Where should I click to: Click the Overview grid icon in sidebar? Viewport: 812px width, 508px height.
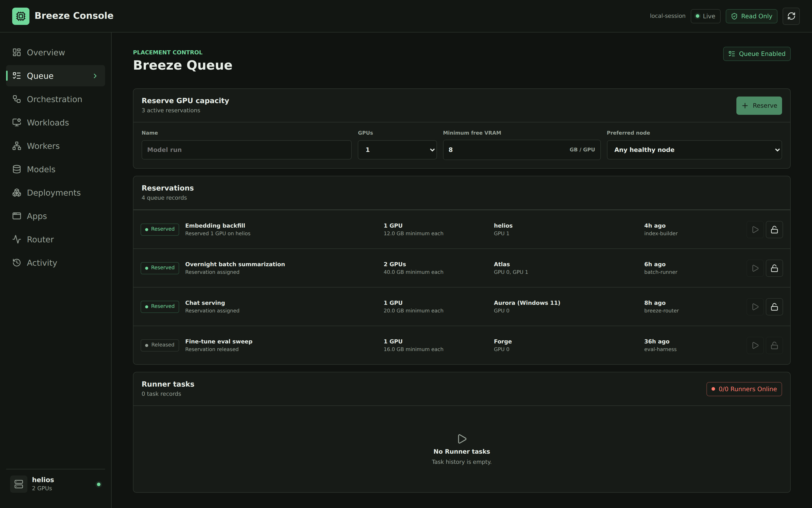click(17, 52)
